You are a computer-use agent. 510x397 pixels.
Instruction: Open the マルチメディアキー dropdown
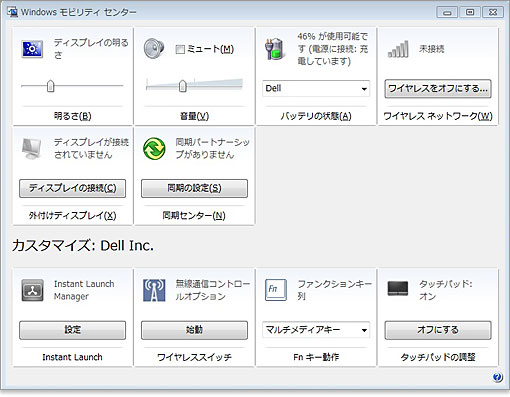[x=316, y=330]
